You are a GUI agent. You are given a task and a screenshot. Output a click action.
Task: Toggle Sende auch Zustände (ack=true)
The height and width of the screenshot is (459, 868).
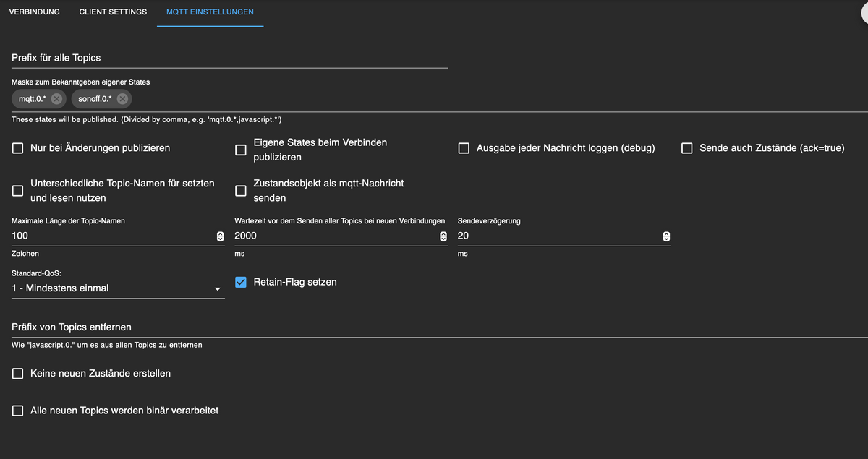687,148
